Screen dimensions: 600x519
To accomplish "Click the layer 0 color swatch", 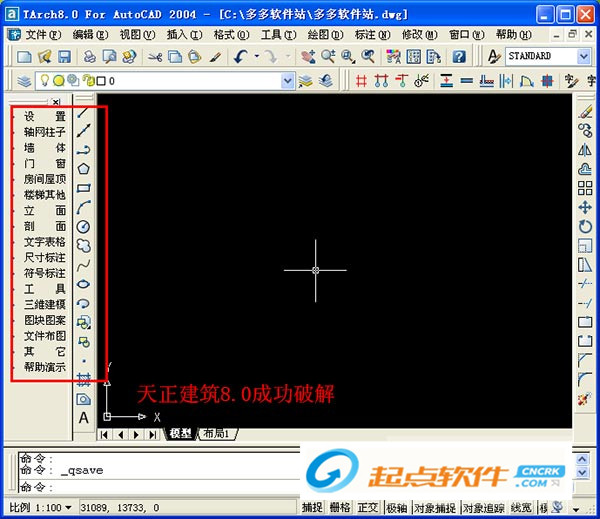I will 101,81.
